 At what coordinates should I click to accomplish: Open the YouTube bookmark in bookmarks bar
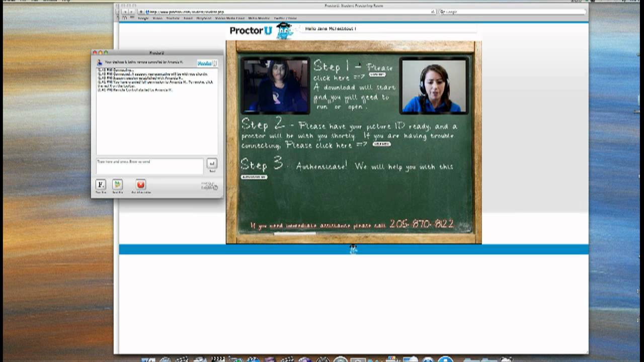pyautogui.click(x=173, y=18)
